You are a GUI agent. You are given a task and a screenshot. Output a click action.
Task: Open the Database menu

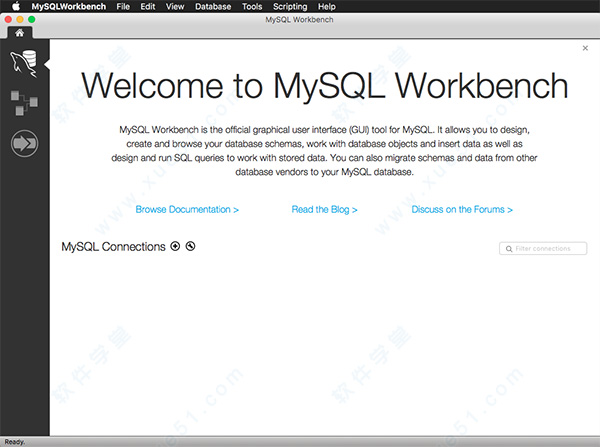tap(213, 7)
